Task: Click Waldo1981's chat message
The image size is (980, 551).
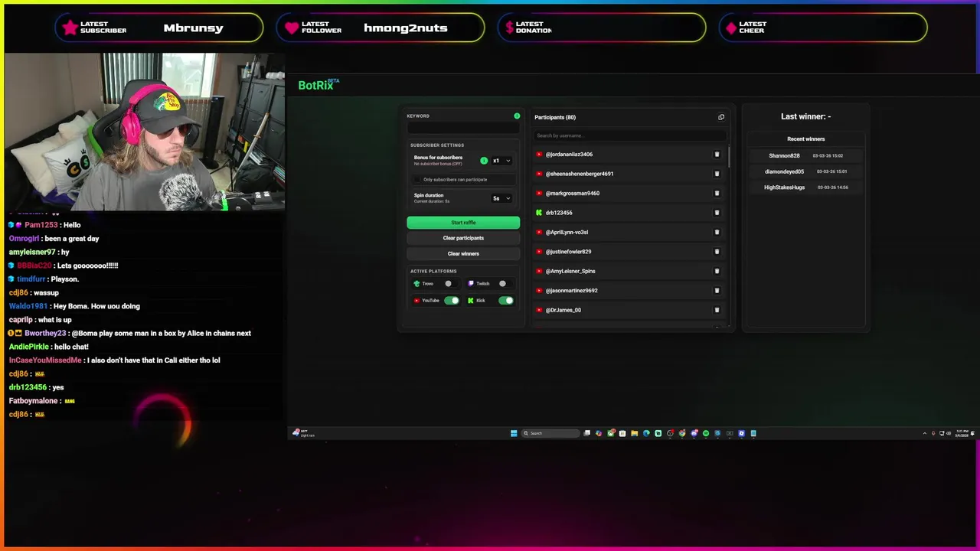Action: [74, 306]
